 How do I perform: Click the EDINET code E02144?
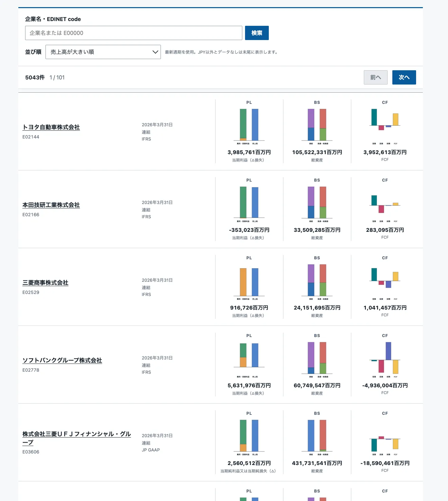tap(31, 137)
